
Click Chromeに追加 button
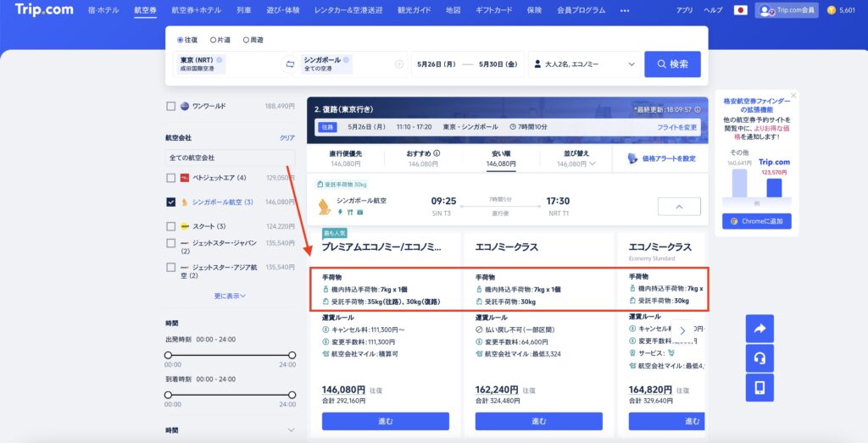pyautogui.click(x=757, y=221)
